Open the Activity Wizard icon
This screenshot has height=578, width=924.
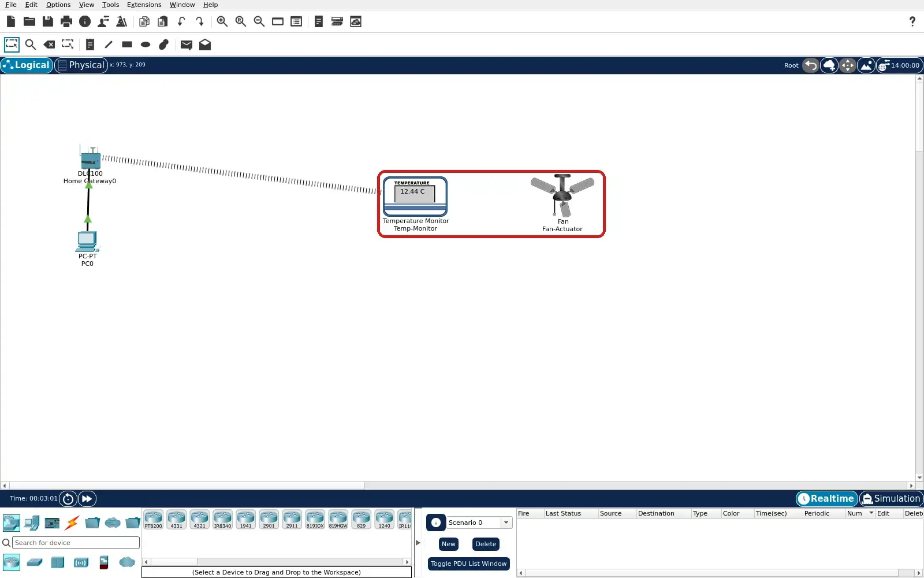[103, 21]
